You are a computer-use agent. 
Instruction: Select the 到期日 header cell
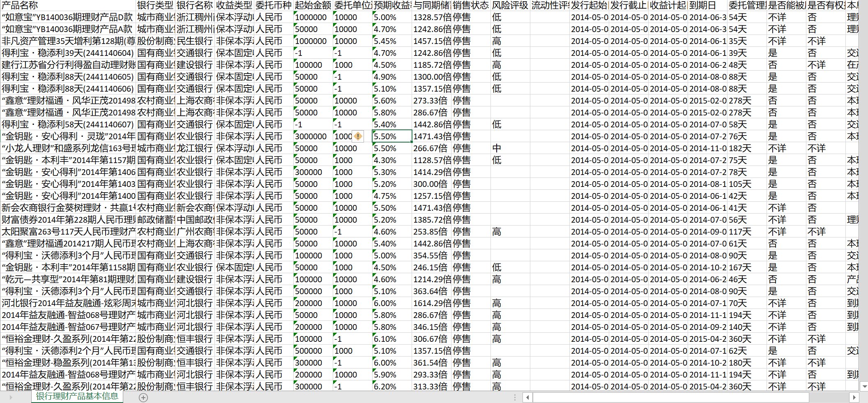(x=708, y=5)
